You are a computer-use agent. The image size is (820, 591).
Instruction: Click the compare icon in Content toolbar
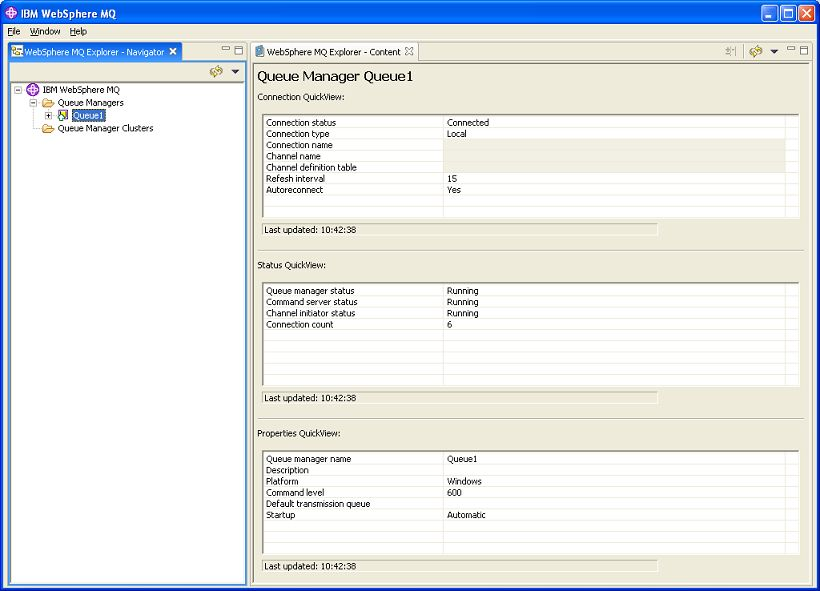(x=731, y=51)
